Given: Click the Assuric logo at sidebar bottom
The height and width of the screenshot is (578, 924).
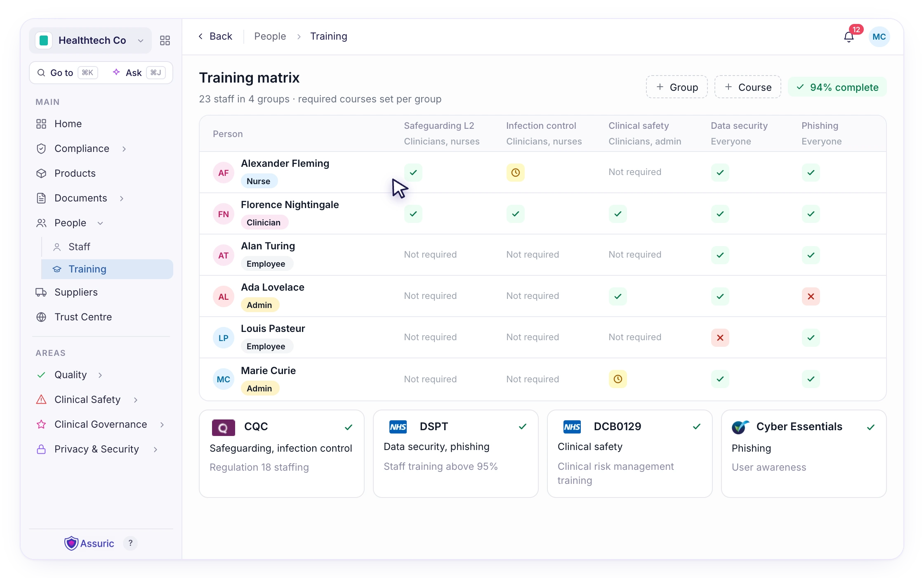Looking at the screenshot, I should point(89,543).
